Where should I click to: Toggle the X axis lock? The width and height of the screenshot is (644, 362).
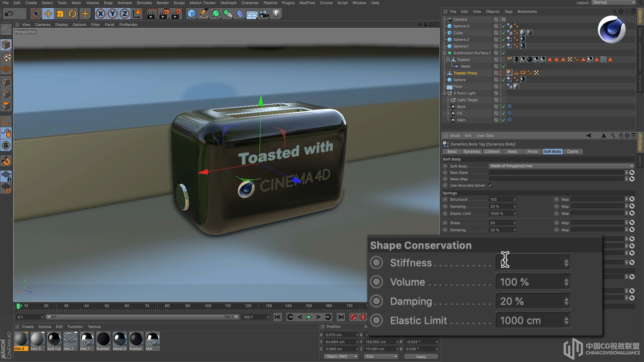[x=100, y=14]
